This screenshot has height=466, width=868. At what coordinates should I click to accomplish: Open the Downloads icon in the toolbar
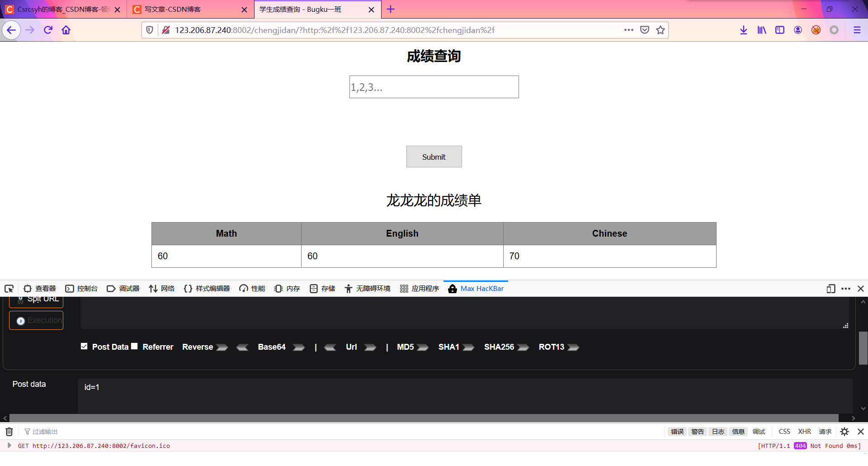coord(743,30)
